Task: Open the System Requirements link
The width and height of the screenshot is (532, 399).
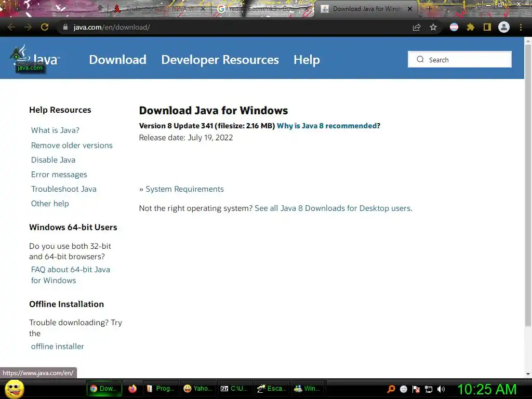Action: 184,189
